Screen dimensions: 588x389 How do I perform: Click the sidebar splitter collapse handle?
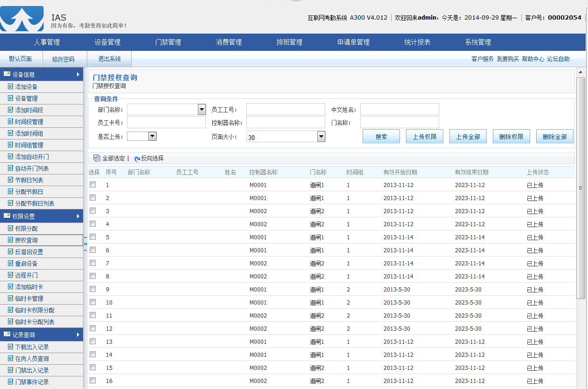[x=85, y=243]
